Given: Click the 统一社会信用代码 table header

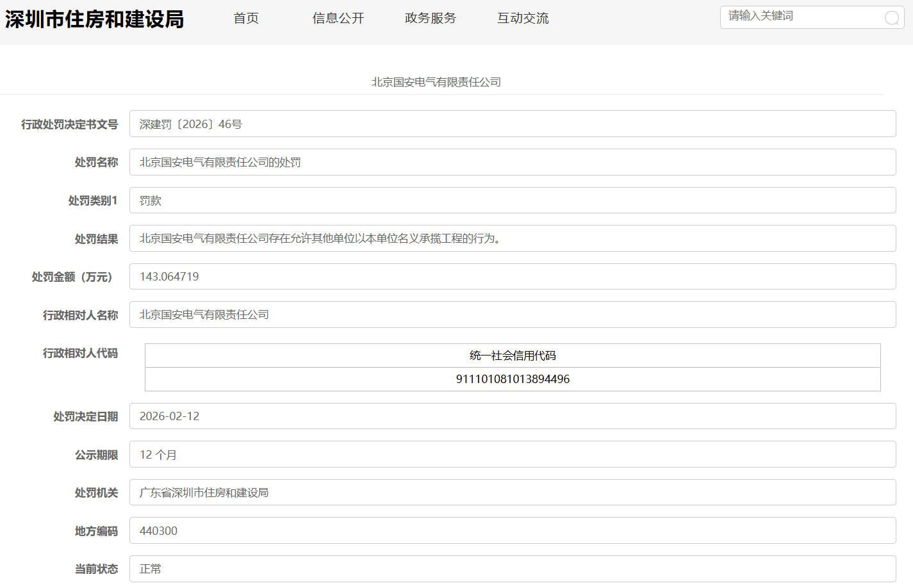Looking at the screenshot, I should point(513,355).
